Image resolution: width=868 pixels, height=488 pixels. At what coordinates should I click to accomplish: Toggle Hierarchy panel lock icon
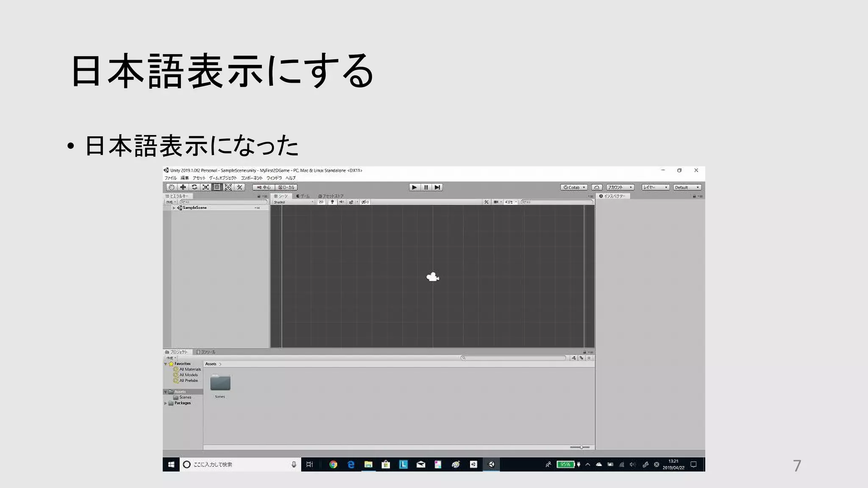pyautogui.click(x=259, y=197)
